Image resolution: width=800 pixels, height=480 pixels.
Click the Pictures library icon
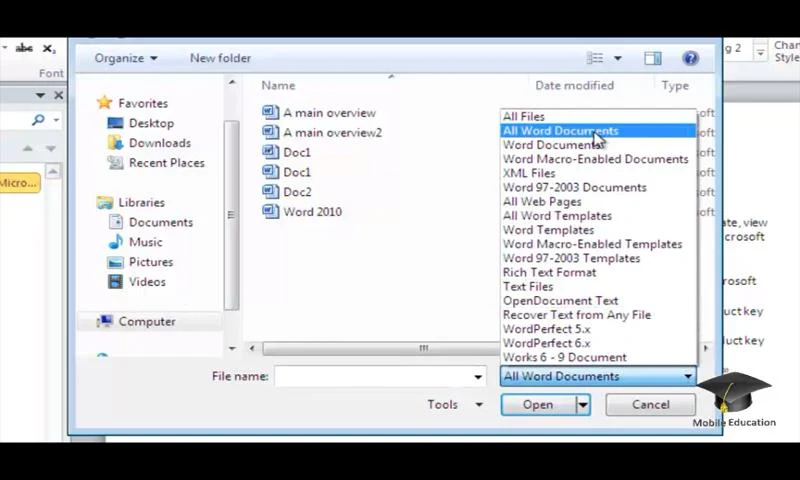coord(115,262)
